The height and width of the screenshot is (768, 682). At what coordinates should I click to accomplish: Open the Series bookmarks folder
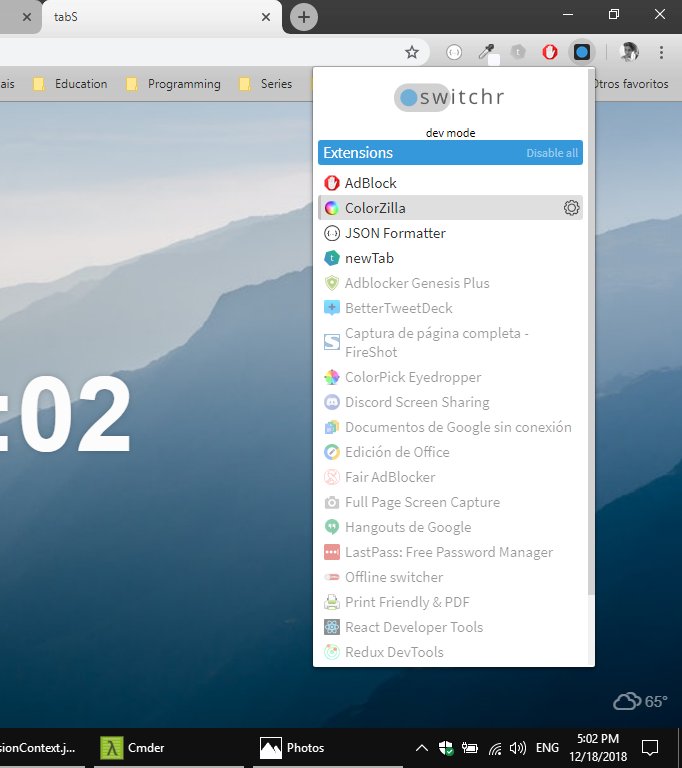click(266, 84)
